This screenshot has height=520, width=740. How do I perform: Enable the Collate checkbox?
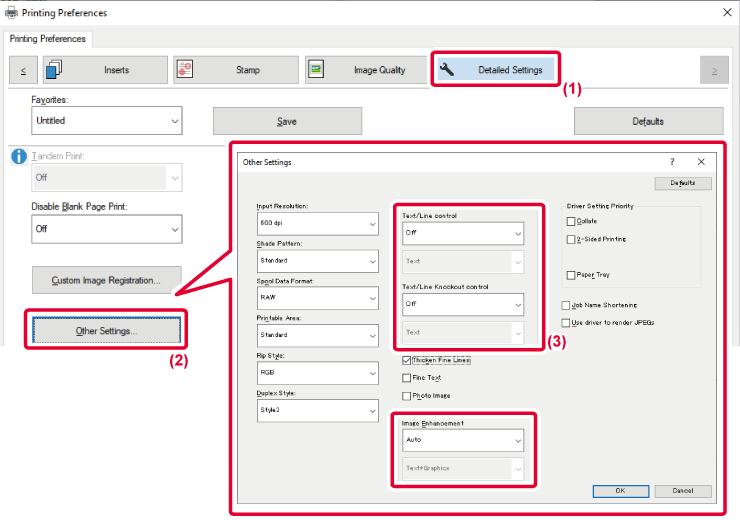click(x=571, y=221)
